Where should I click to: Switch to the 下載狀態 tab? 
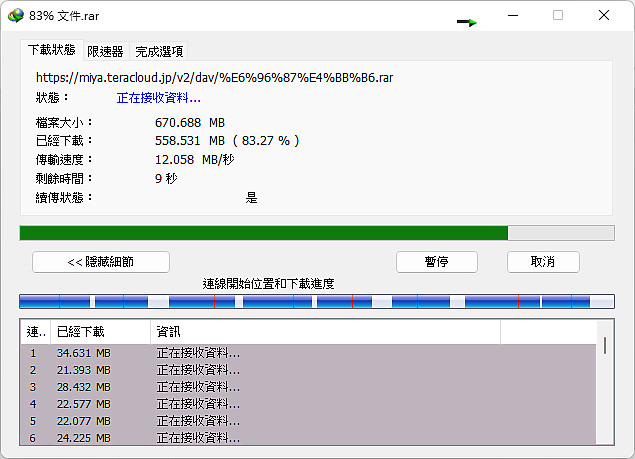point(52,50)
